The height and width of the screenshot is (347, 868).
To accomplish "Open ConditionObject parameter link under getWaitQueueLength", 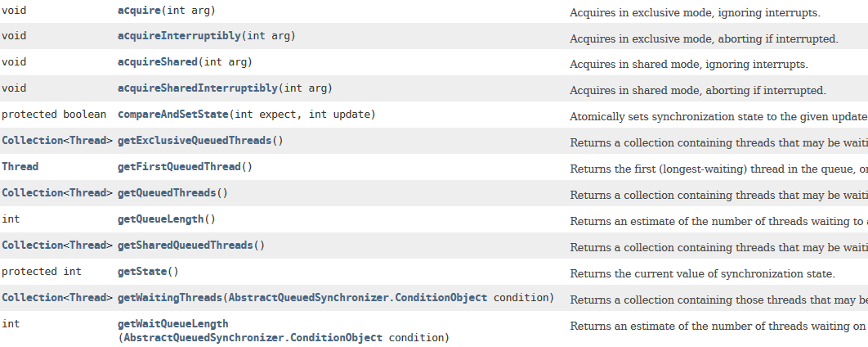I will (253, 337).
